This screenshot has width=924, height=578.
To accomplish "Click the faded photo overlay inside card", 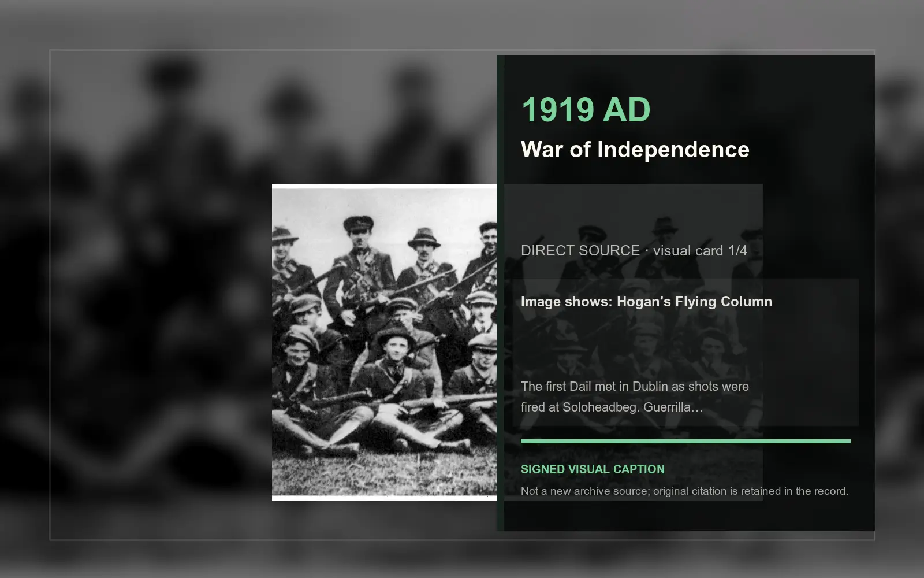I will [x=633, y=342].
